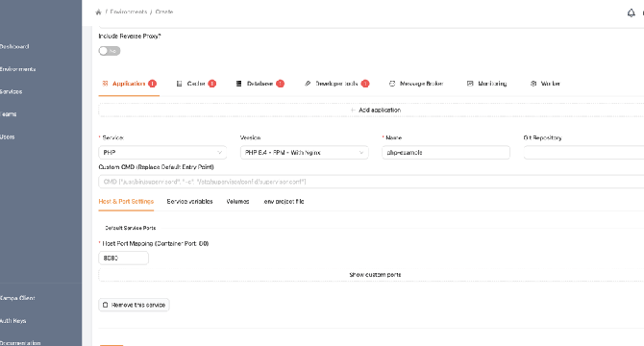Click the Developer tools pencil icon
The image size is (644, 346).
click(308, 84)
